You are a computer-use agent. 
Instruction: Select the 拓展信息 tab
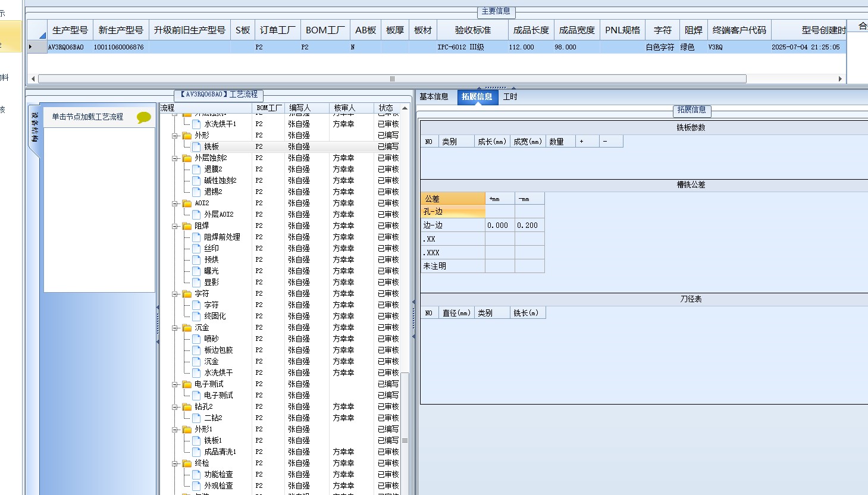point(477,97)
